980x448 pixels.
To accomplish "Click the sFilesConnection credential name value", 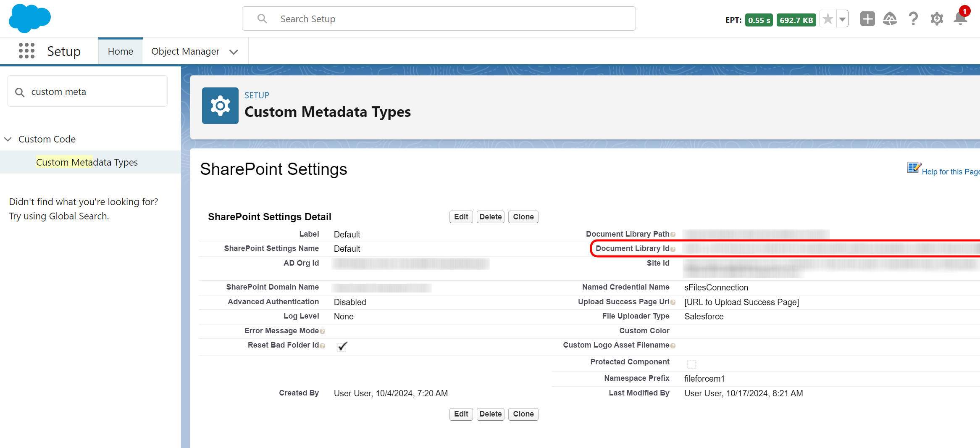I will [x=716, y=287].
